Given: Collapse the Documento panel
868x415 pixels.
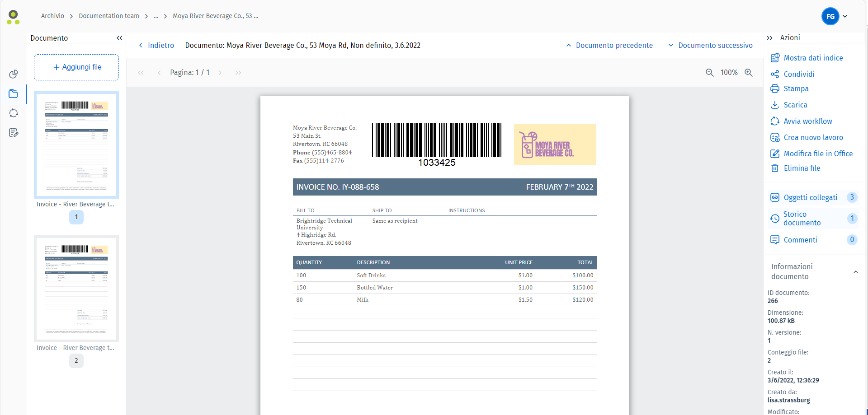Looking at the screenshot, I should point(119,38).
